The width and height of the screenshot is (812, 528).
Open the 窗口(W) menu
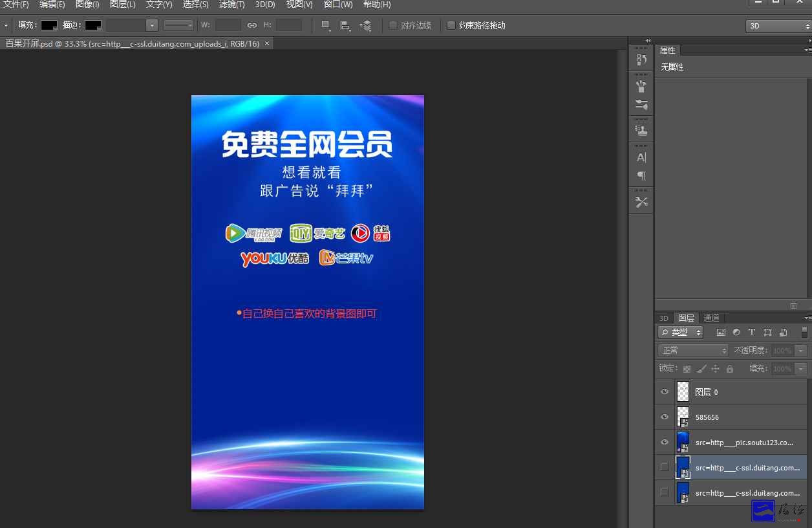coord(338,5)
